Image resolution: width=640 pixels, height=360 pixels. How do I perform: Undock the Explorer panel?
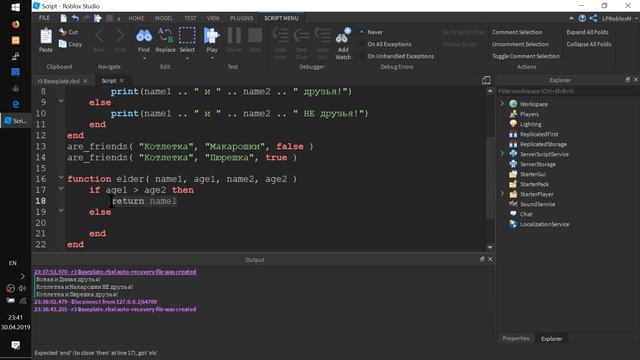click(x=627, y=80)
